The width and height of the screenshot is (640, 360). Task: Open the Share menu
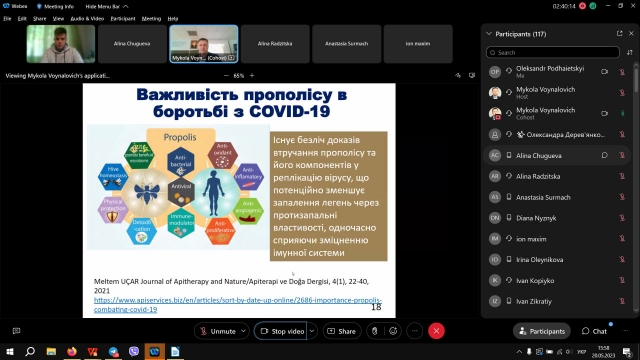click(40, 19)
